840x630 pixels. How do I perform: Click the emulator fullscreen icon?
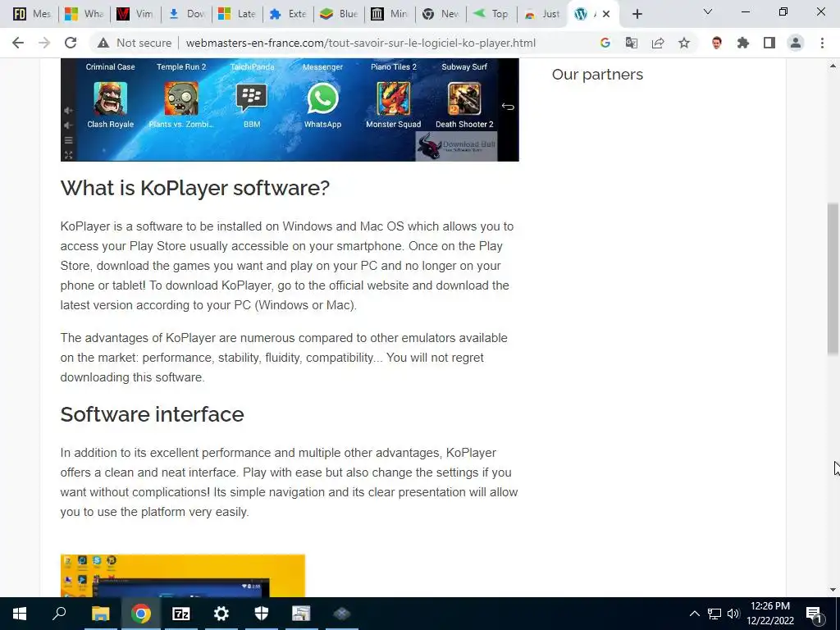coord(69,155)
